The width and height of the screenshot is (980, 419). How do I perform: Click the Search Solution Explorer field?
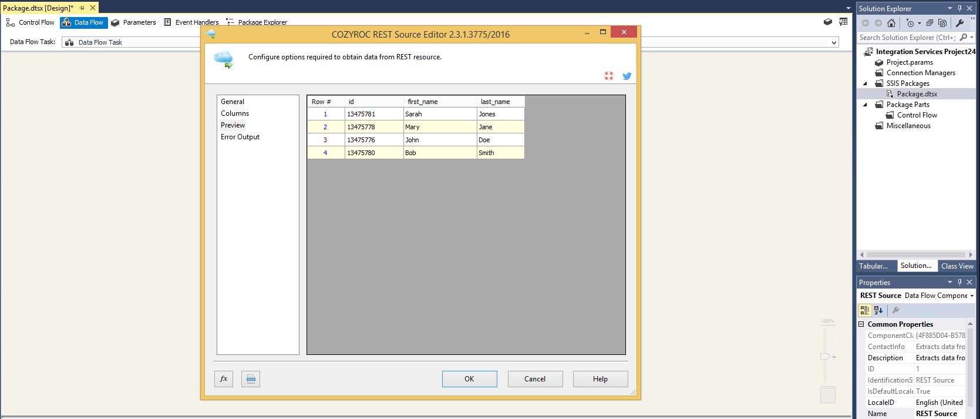point(907,38)
